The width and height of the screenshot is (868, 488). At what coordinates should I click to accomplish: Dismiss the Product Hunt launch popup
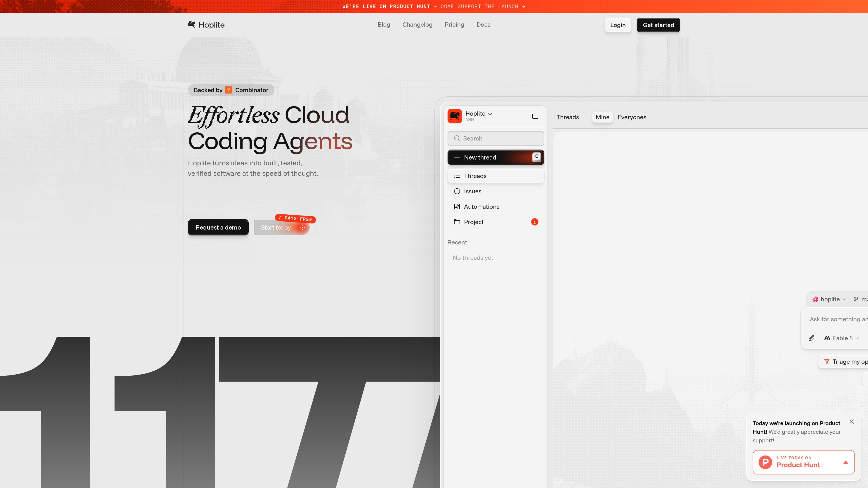[x=851, y=422]
